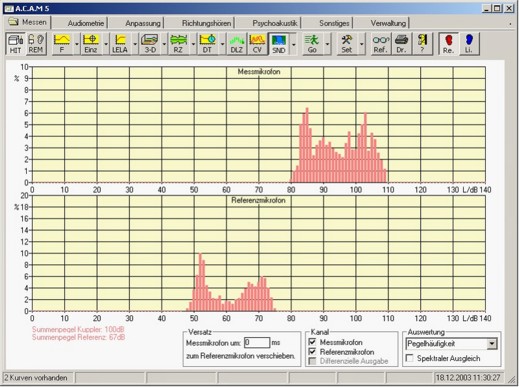Click the LELA toolbar icon
This screenshot has width=519, height=387.
pos(120,44)
